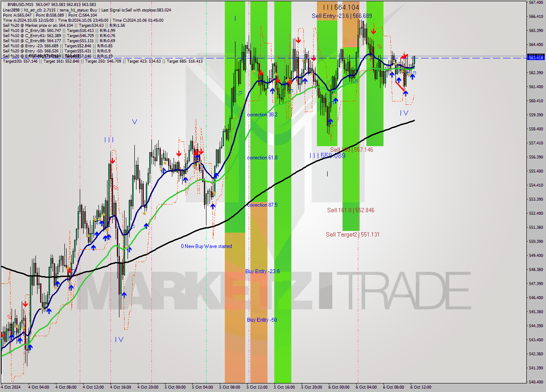Click the 561.400 price axis value
546x392 pixels.
pos(536,87)
